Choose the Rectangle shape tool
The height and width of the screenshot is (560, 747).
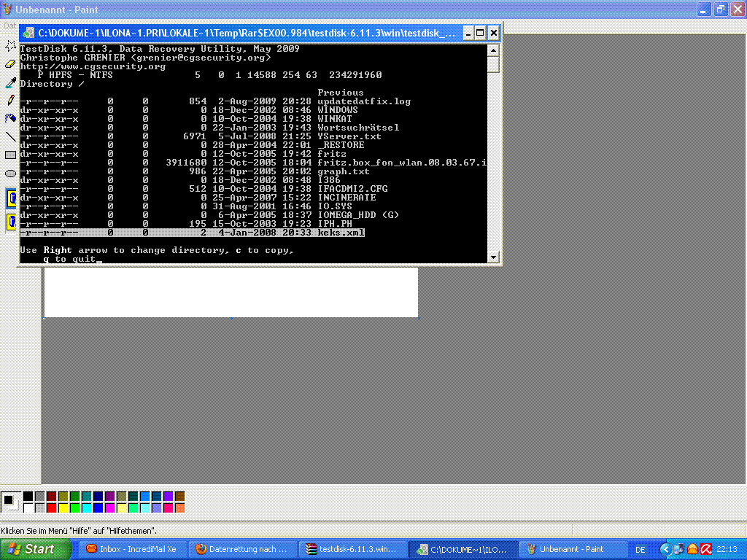(x=10, y=155)
